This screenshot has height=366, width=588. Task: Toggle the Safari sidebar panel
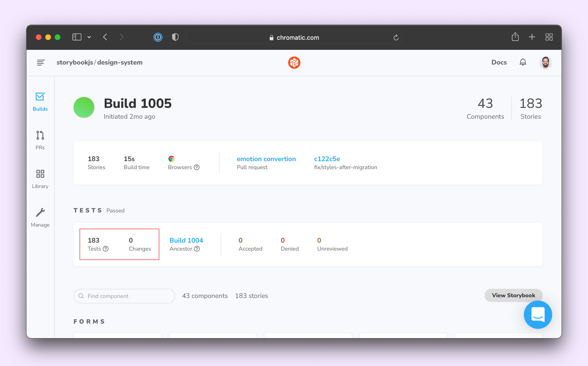(77, 37)
